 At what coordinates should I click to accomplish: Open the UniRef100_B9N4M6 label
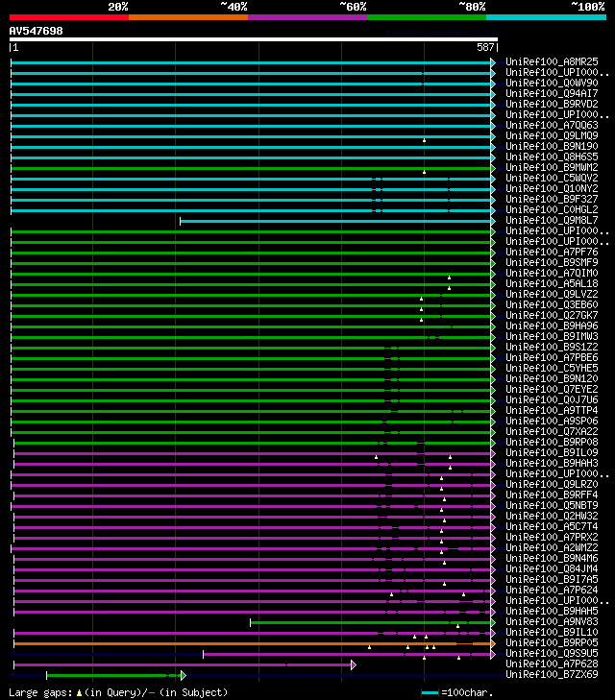pos(552,559)
